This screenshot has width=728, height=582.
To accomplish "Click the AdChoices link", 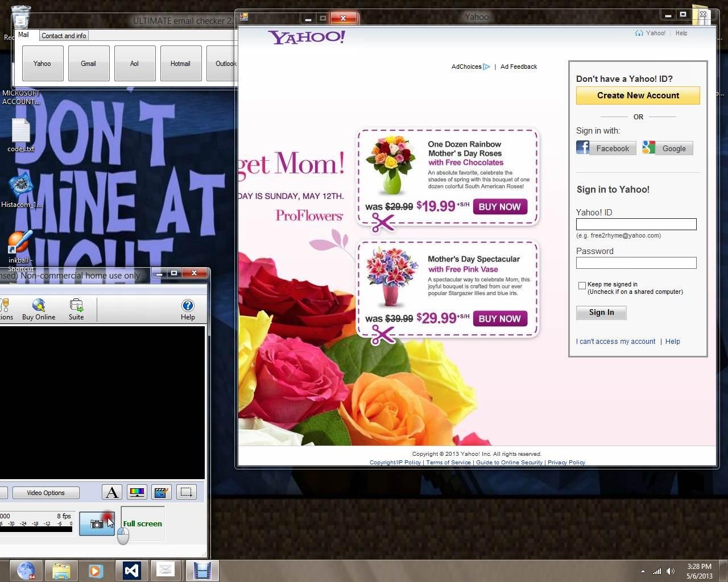I will pyautogui.click(x=470, y=66).
